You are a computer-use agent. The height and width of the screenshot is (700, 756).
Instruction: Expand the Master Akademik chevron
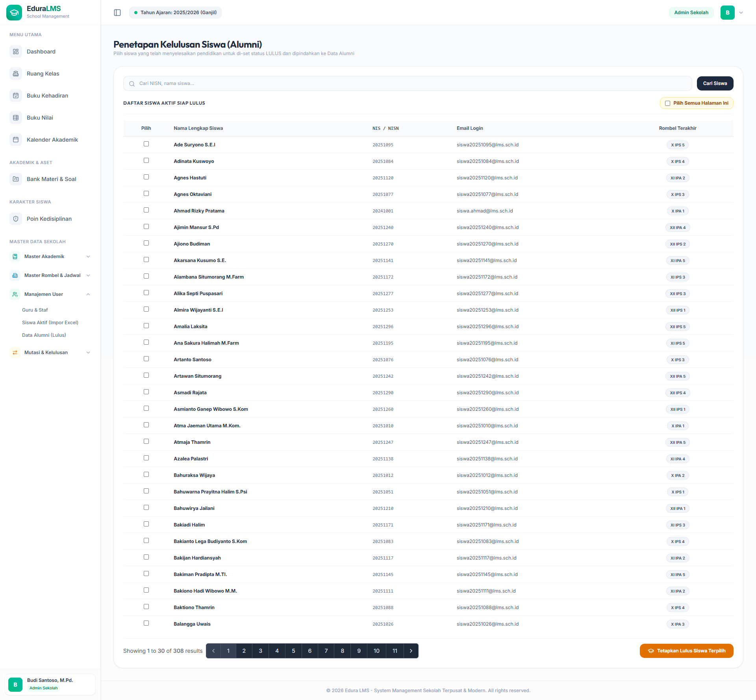88,257
